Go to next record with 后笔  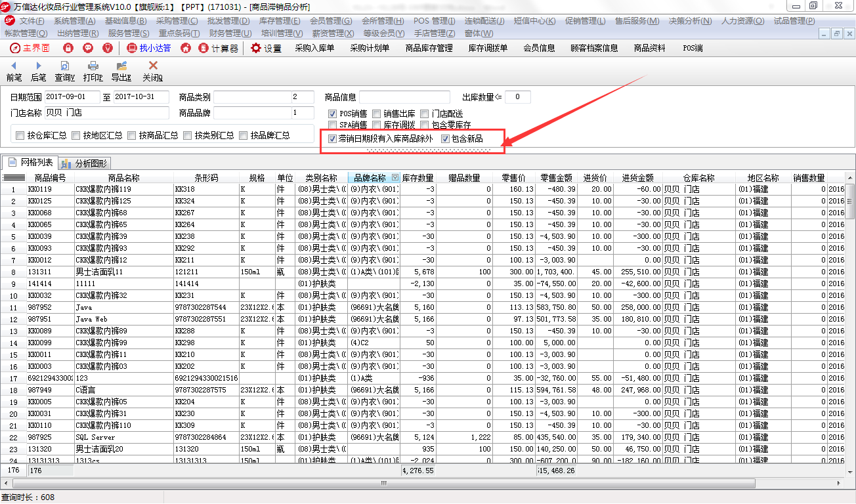[x=39, y=71]
